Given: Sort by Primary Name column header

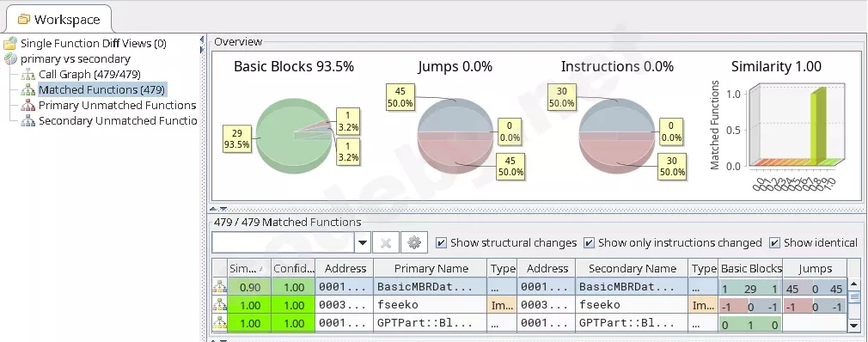Looking at the screenshot, I should pos(431,268).
